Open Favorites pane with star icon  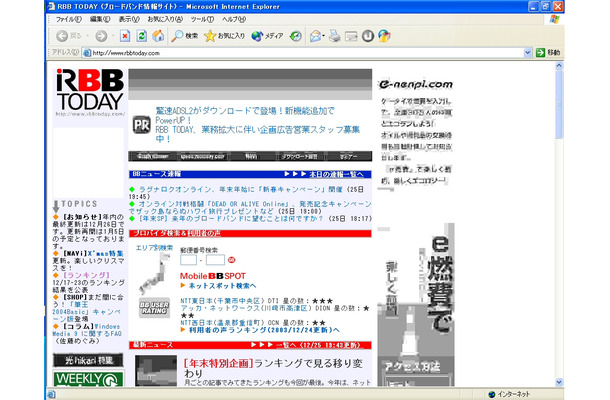[224, 36]
